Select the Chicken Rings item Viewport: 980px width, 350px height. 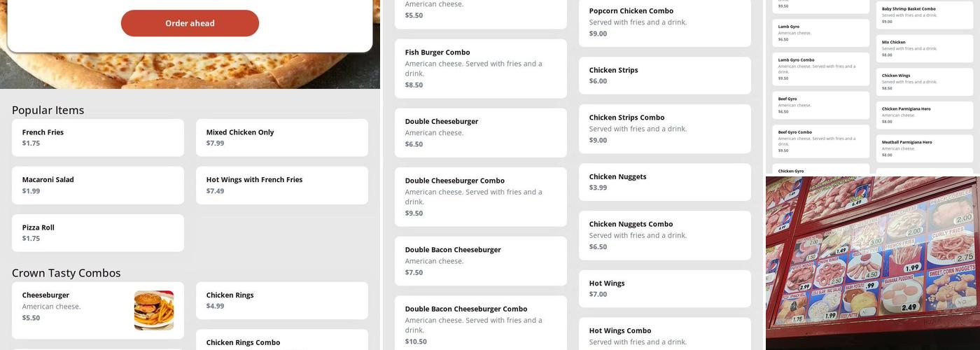pyautogui.click(x=281, y=300)
